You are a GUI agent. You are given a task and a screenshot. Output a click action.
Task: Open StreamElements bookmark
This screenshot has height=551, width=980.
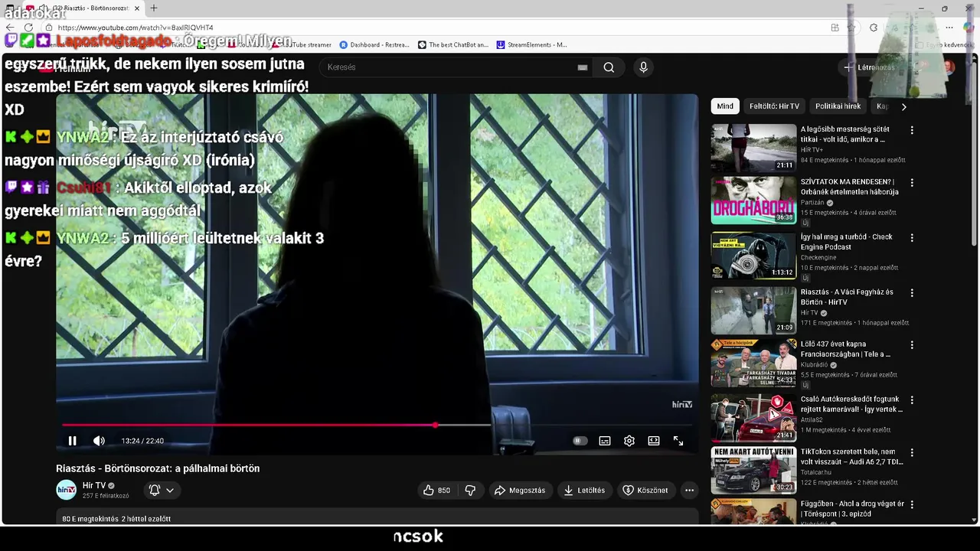(532, 45)
